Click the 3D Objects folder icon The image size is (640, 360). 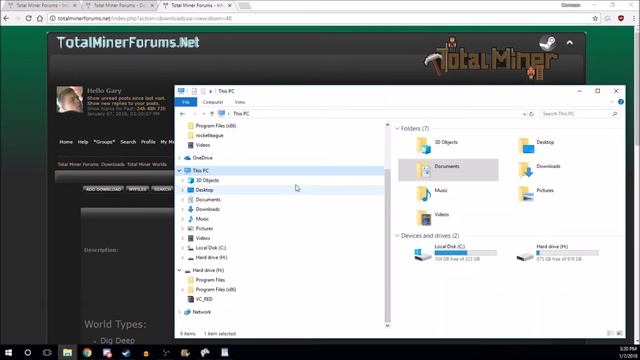pyautogui.click(x=423, y=145)
